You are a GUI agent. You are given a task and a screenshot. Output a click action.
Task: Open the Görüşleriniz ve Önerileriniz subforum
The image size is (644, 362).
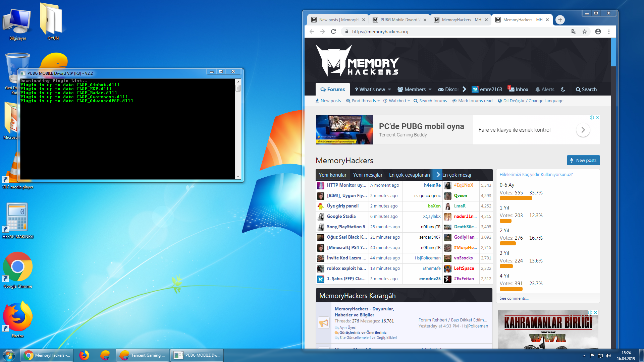[x=363, y=333]
